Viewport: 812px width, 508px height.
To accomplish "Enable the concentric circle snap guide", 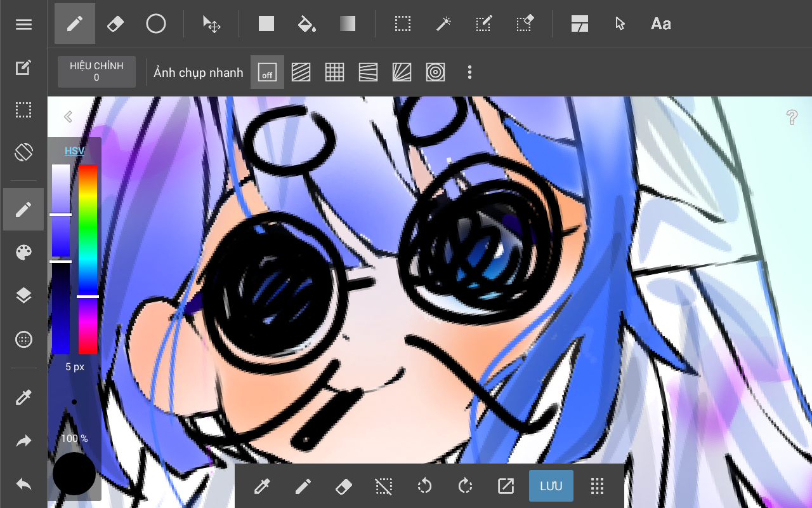I will point(435,72).
